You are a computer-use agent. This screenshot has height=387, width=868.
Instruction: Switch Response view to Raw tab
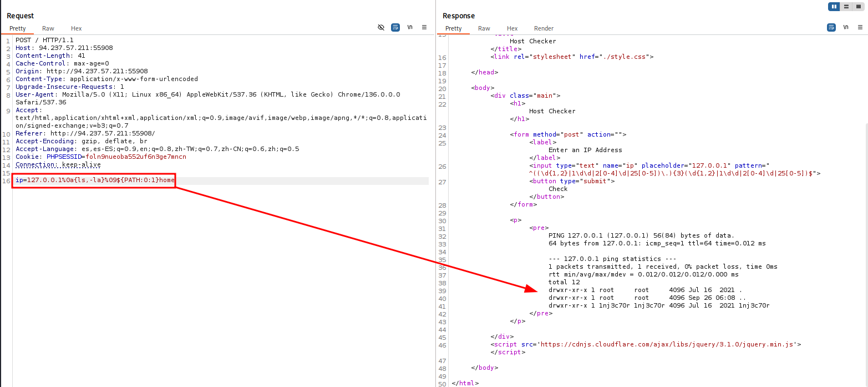pos(484,28)
